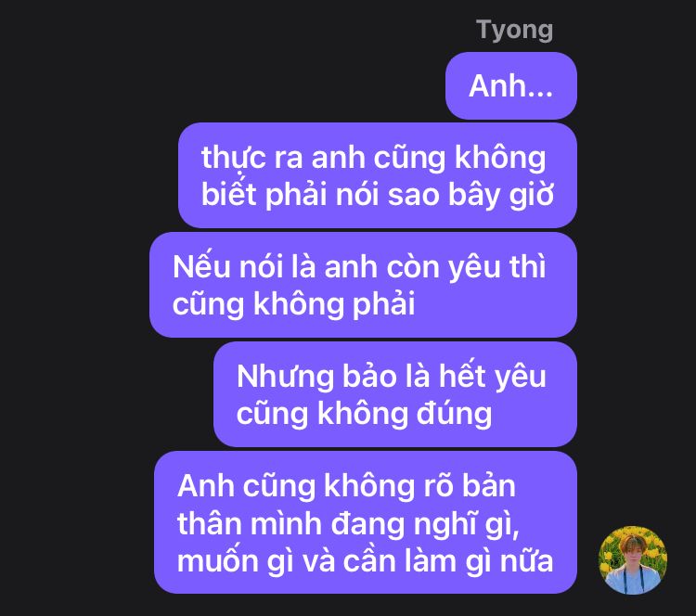This screenshot has height=616, width=696.
Task: Open the sender's tulip-field avatar photo
Action: pos(633,560)
